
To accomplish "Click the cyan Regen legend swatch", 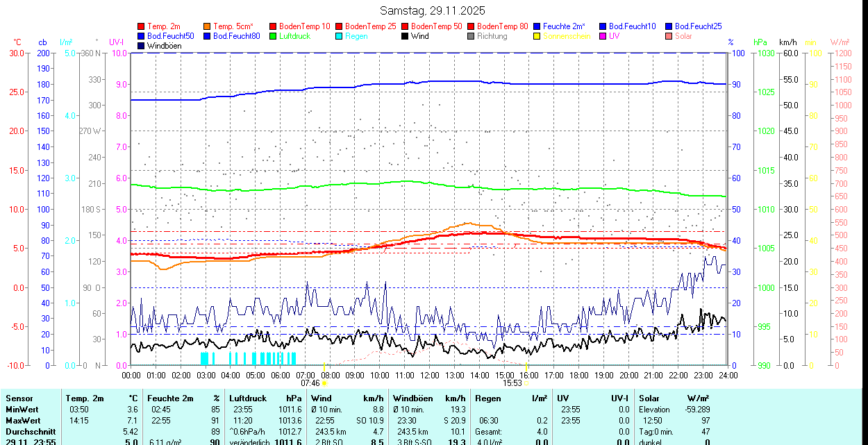I will (x=340, y=36).
